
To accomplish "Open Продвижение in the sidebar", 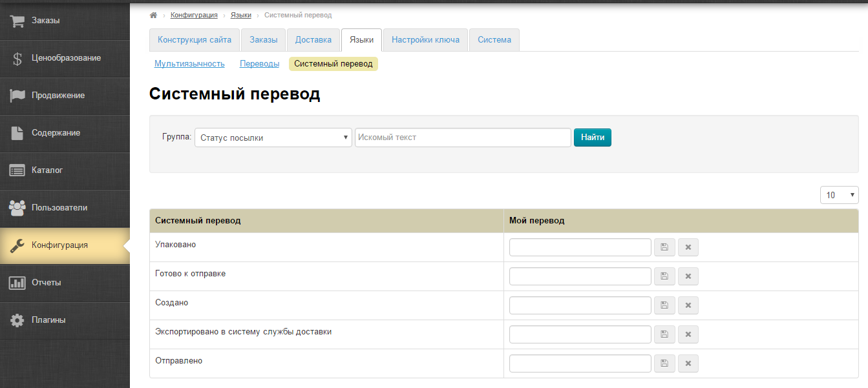I will (65, 95).
